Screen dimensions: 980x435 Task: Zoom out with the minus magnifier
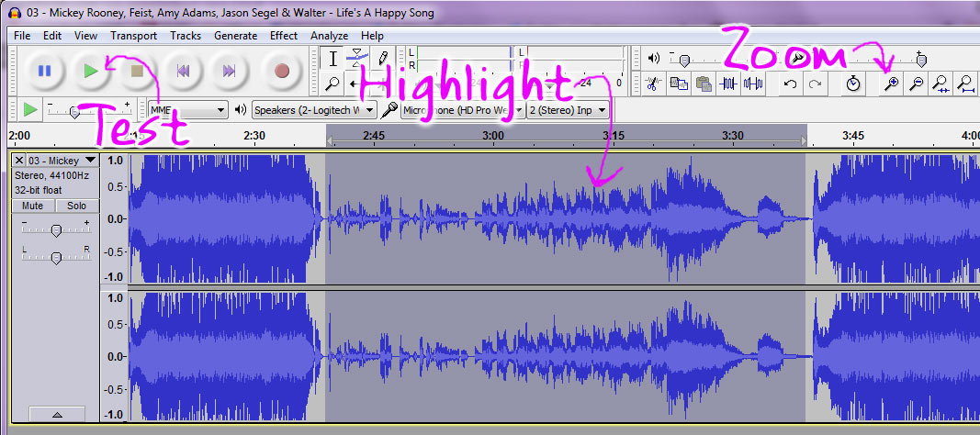pyautogui.click(x=917, y=83)
